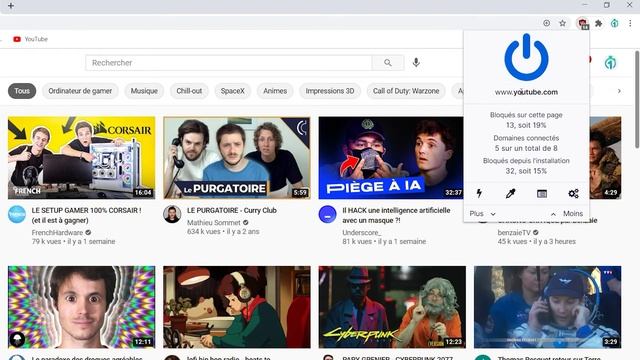Viewport: 640px width, 360px height.
Task: Go to Underscore_ channel name
Action: [x=362, y=232]
